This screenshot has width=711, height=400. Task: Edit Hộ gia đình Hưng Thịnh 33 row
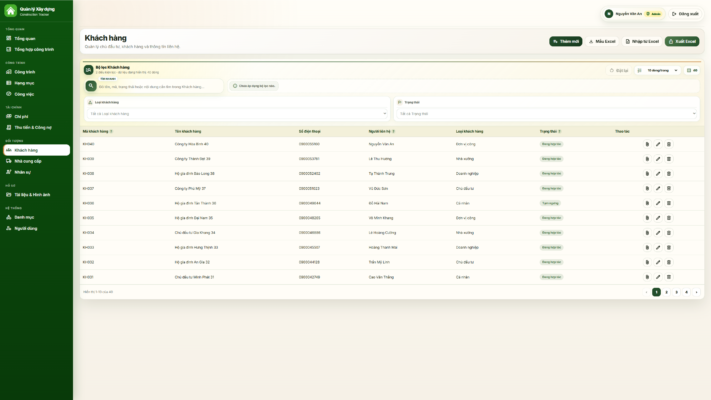pyautogui.click(x=658, y=248)
